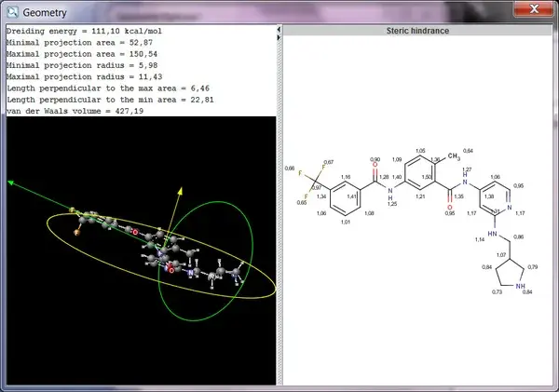
Task: Close the Geometry window
Action: [x=533, y=8]
